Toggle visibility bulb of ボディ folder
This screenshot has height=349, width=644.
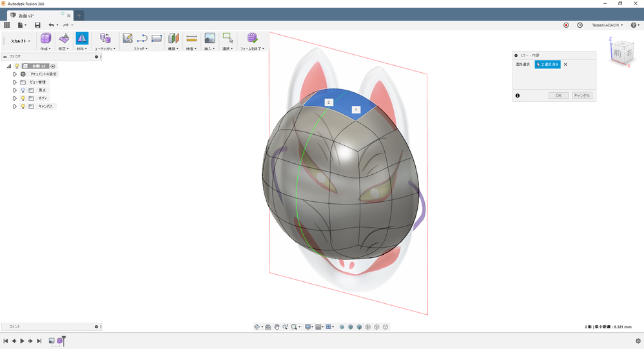pos(23,98)
